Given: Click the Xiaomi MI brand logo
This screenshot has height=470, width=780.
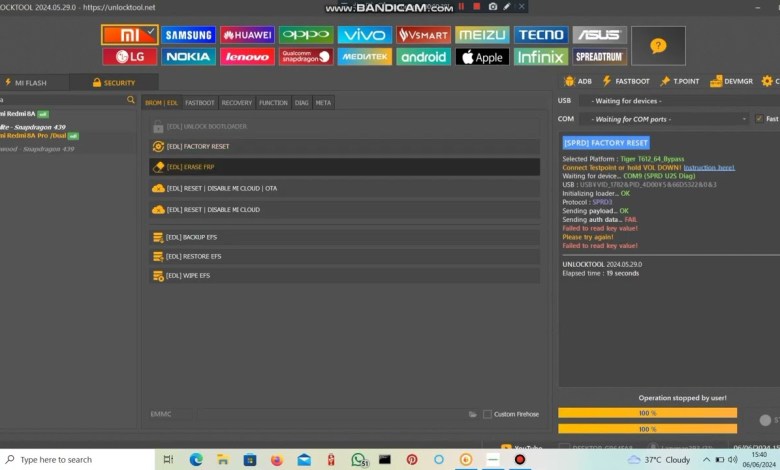Looking at the screenshot, I should tap(128, 35).
